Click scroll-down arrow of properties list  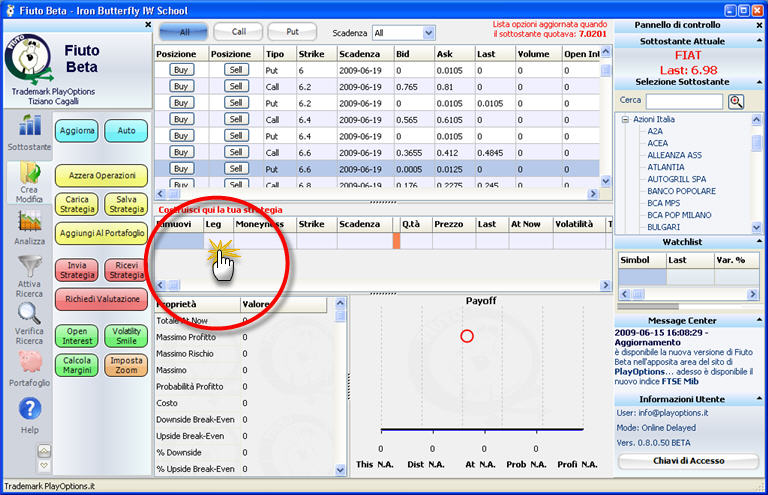[x=340, y=471]
